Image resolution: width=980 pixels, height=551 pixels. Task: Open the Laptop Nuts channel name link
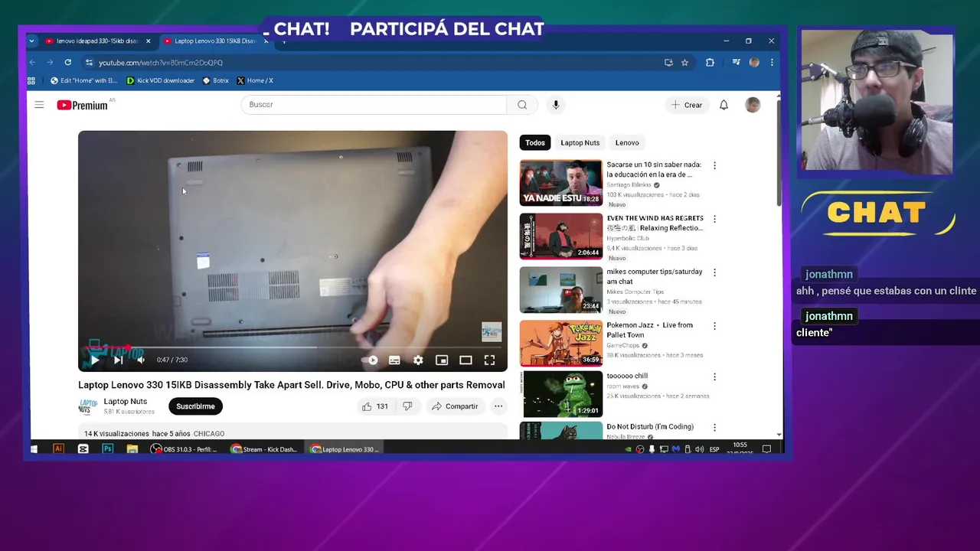(x=126, y=402)
